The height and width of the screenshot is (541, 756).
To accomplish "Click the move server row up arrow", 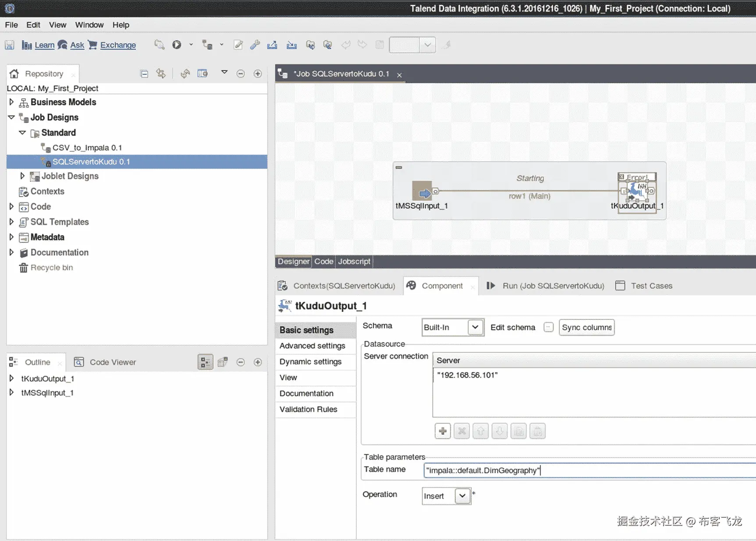I will click(481, 431).
